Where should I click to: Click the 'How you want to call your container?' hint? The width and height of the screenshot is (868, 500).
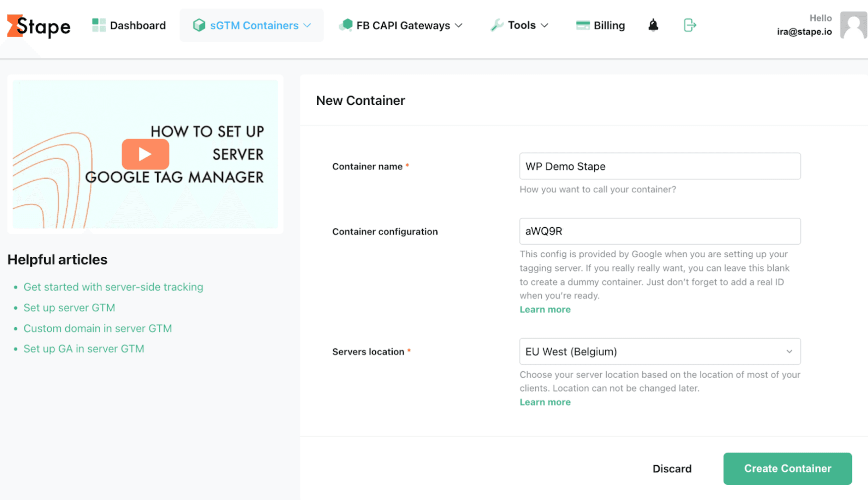[x=598, y=189]
